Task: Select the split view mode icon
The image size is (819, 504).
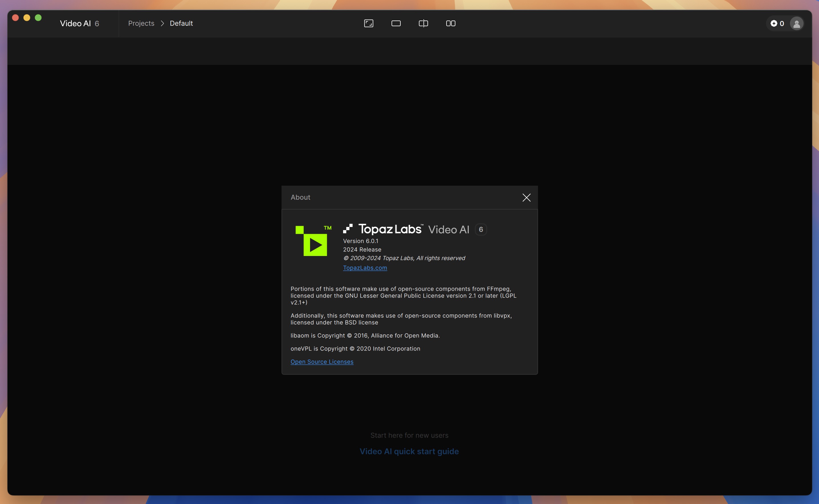Action: tap(423, 23)
